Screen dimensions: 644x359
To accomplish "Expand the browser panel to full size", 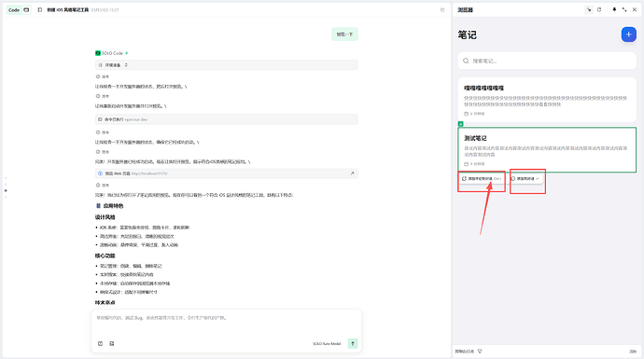I will point(624,10).
